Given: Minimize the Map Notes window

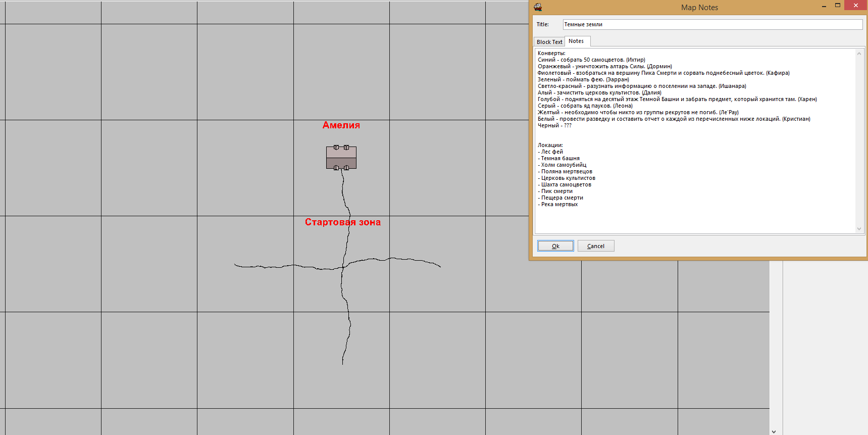Looking at the screenshot, I should (x=824, y=6).
